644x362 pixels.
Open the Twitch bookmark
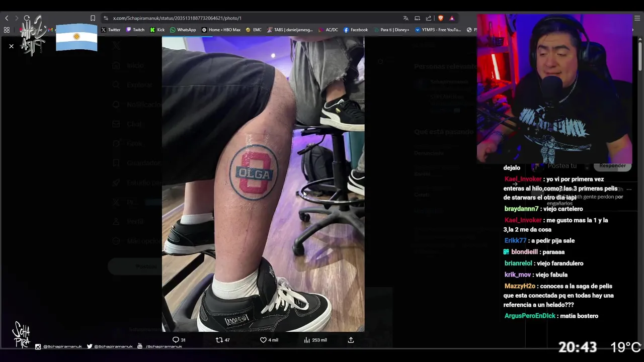[135, 30]
